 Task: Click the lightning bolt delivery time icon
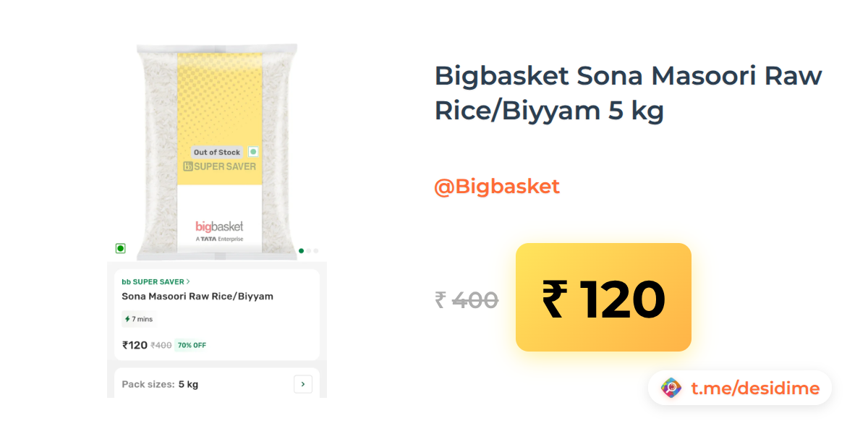pos(127,319)
